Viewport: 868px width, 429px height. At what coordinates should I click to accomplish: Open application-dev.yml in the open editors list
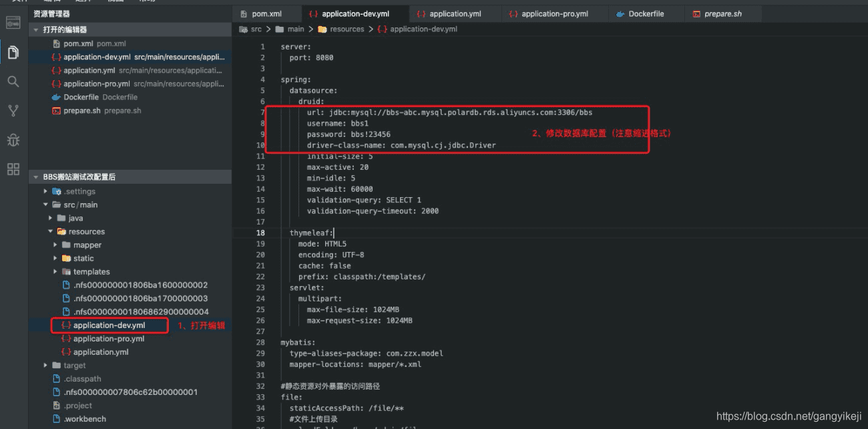[130, 57]
